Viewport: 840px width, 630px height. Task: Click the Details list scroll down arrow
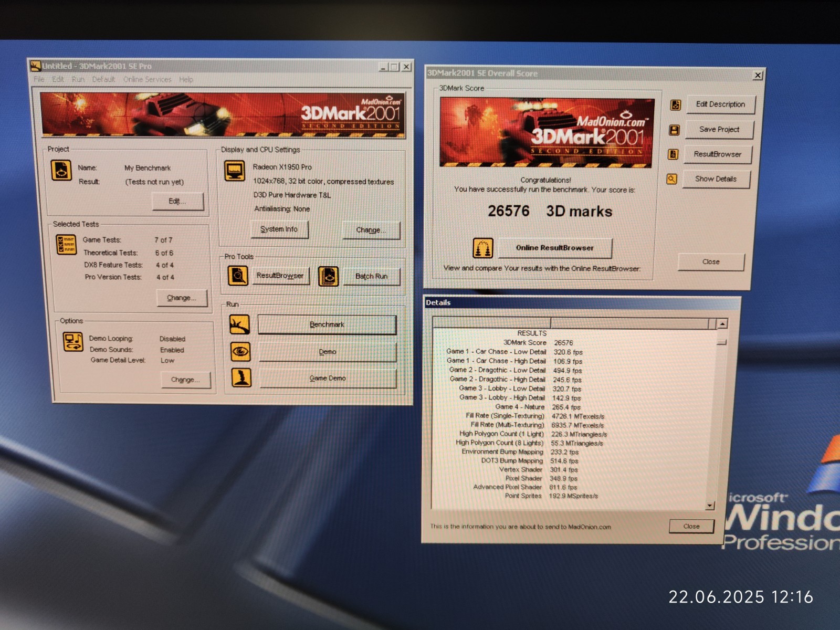tap(710, 506)
